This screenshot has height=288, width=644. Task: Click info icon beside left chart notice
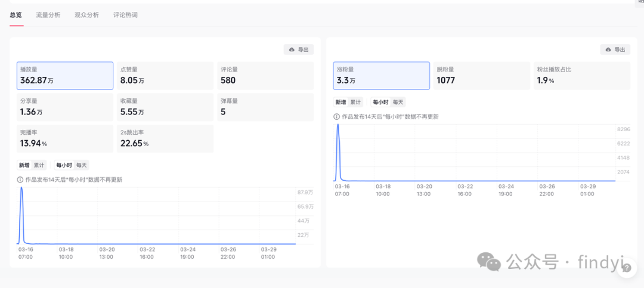(20, 179)
